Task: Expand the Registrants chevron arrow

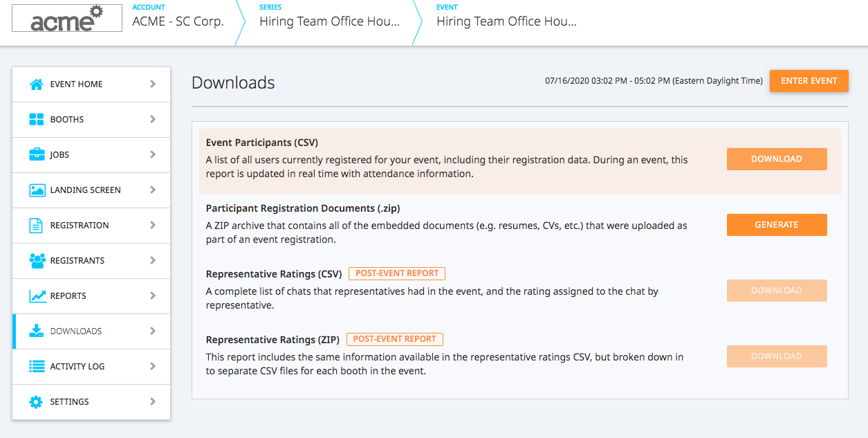Action: click(153, 261)
